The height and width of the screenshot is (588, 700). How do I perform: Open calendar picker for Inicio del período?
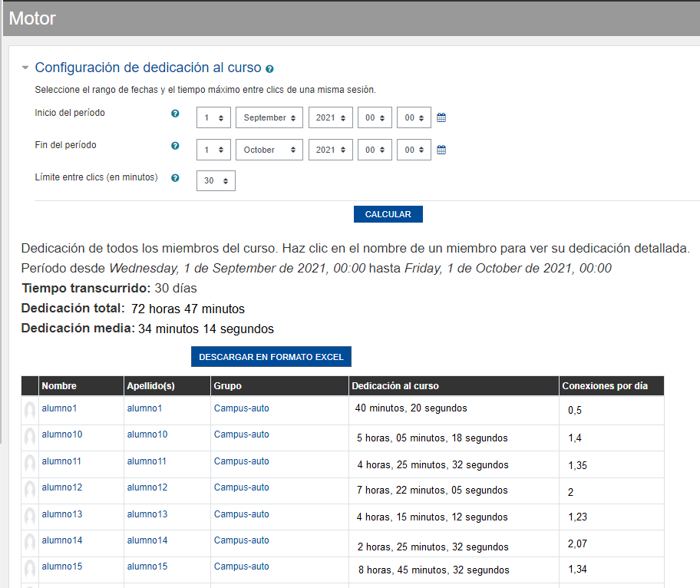coord(441,118)
